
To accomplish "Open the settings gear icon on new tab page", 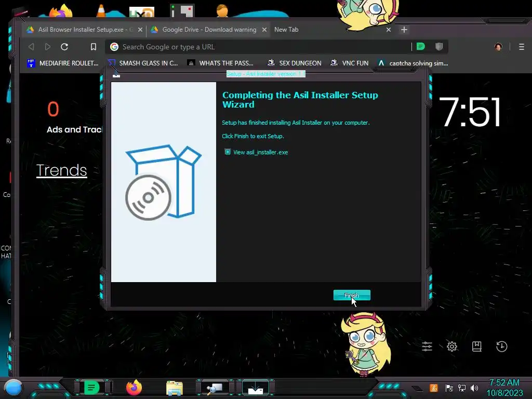I will click(x=452, y=347).
